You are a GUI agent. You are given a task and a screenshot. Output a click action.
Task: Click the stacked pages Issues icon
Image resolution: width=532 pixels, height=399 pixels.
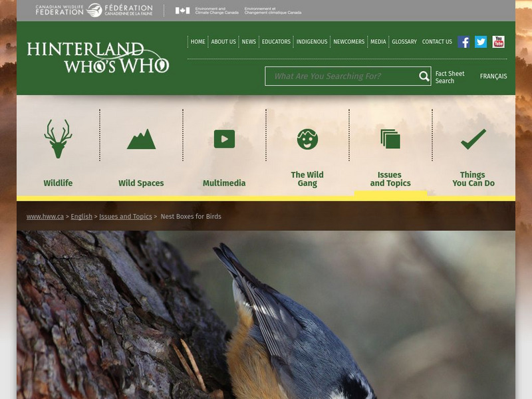click(x=390, y=139)
